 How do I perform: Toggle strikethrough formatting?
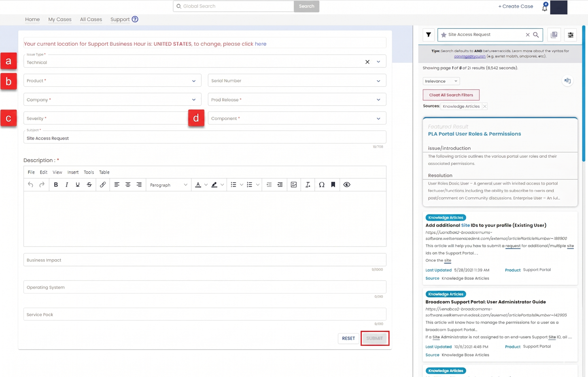point(89,185)
